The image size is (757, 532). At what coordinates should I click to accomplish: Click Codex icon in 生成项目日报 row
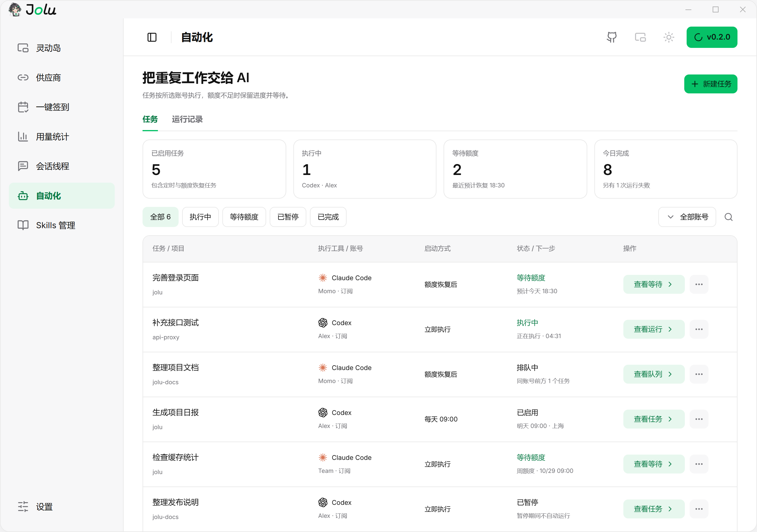[x=323, y=412]
